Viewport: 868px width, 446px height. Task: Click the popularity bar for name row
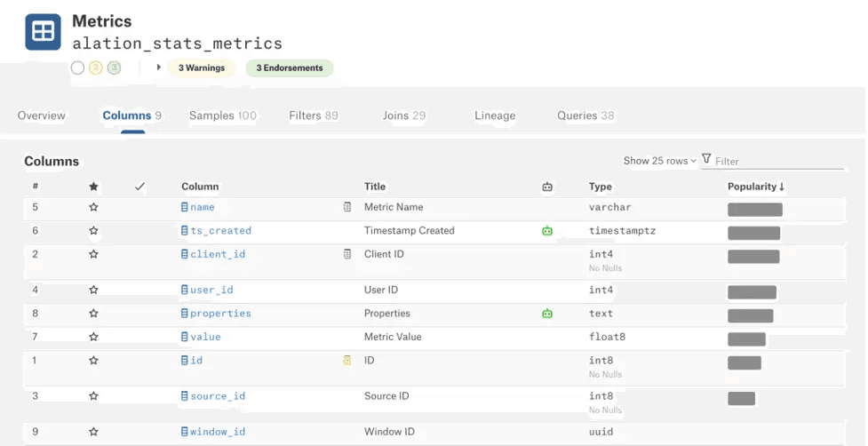[754, 210]
